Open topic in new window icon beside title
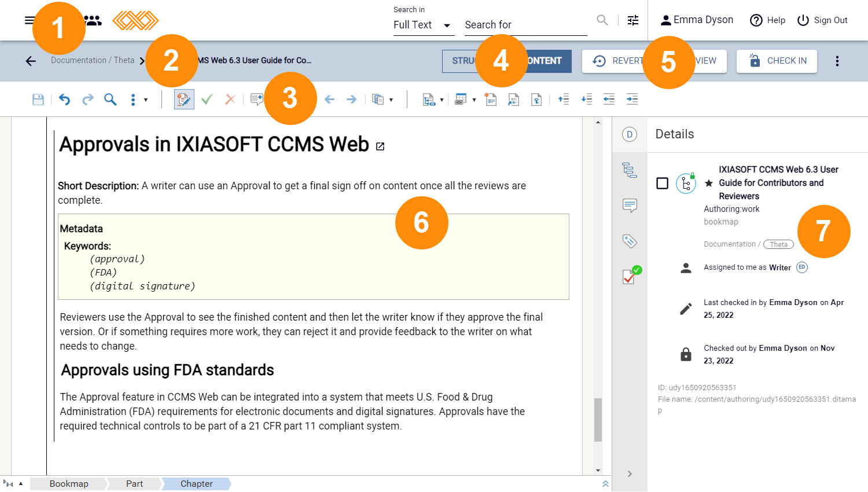The width and height of the screenshot is (868, 492). click(380, 146)
